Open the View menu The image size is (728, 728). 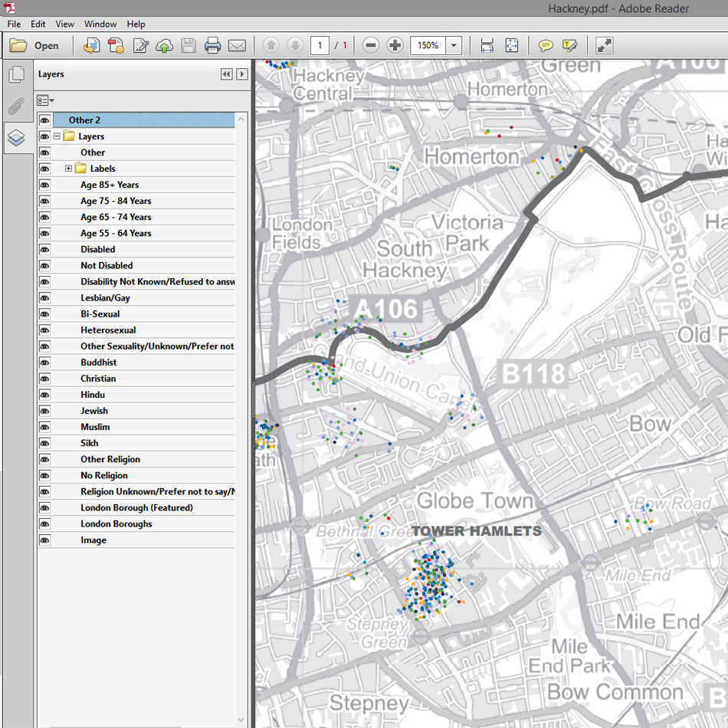coord(65,25)
